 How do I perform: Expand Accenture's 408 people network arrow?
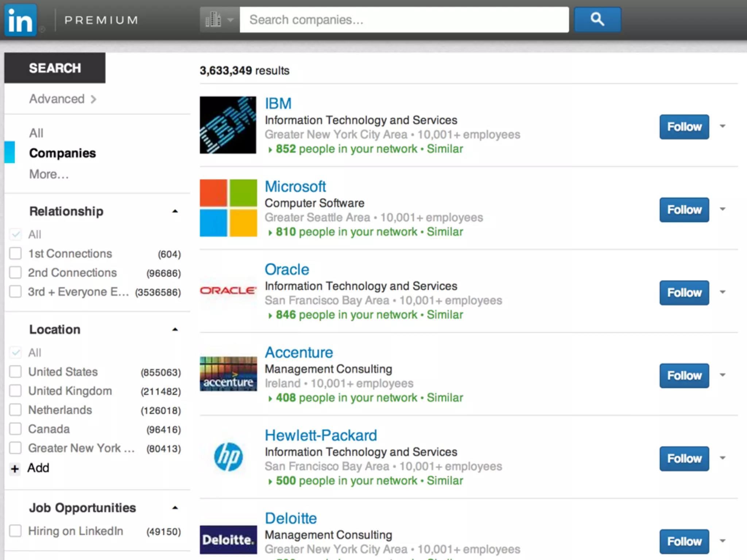click(x=270, y=398)
